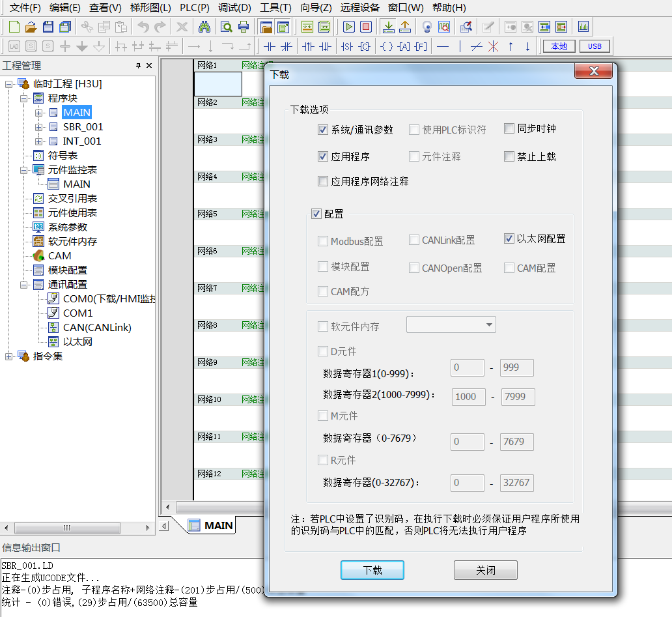Image resolution: width=672 pixels, height=617 pixels.
Task: Check the 同步时钟 option
Action: 510,129
